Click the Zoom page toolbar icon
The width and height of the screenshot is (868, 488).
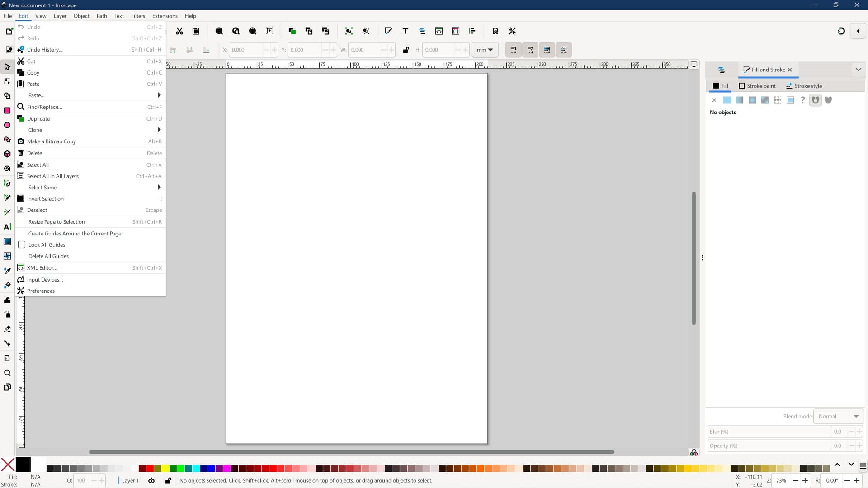click(253, 31)
